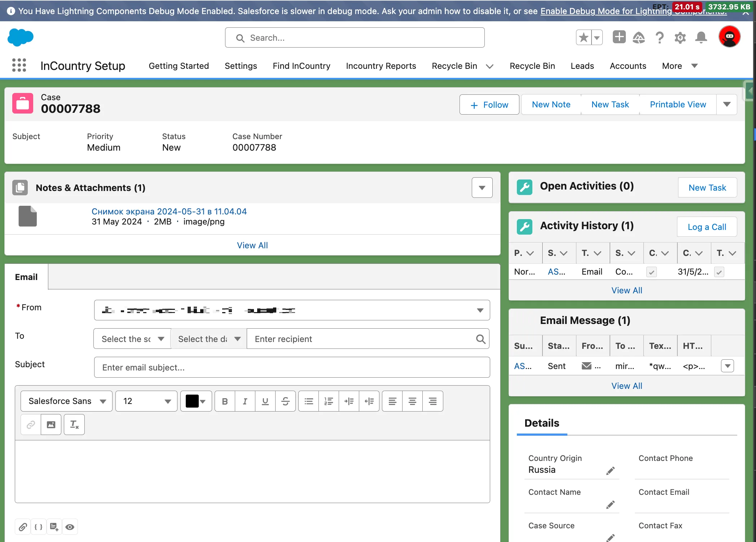The image size is (756, 542).
Task: Open the Setup gear menu
Action: click(680, 37)
